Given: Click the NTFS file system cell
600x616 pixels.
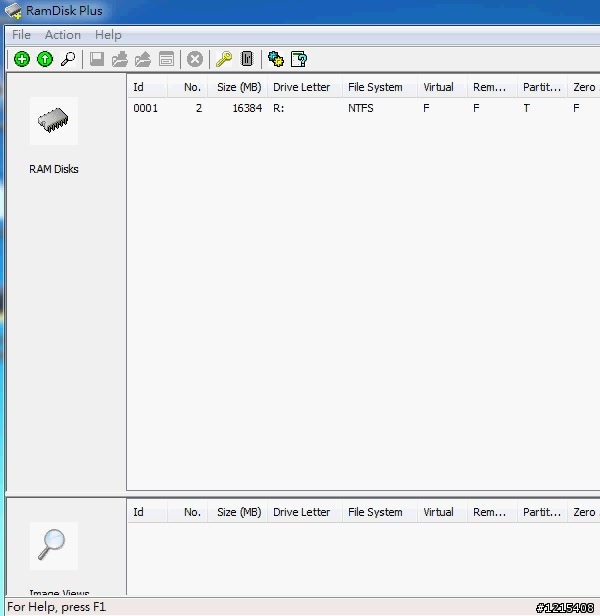Looking at the screenshot, I should click(361, 108).
